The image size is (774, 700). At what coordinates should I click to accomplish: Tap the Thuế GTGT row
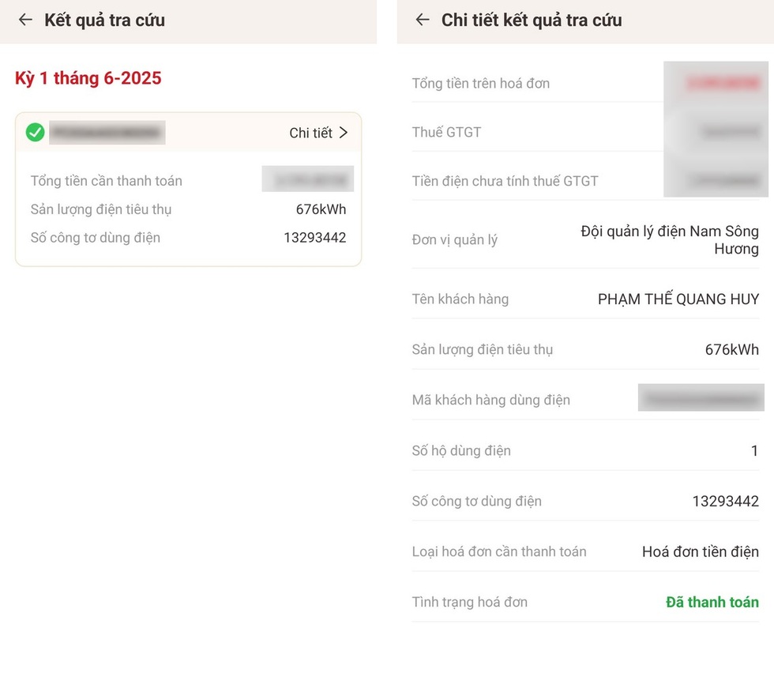585,132
